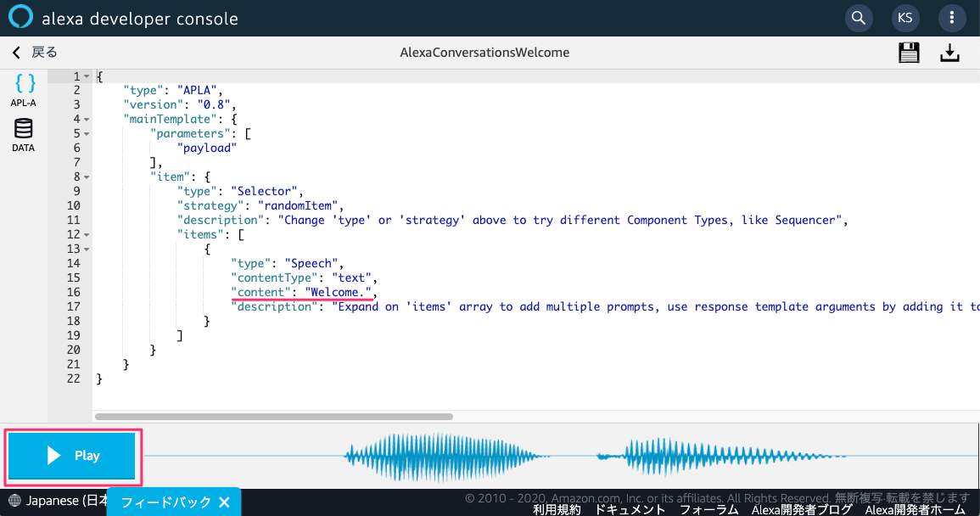Switch to the APL-A editor tab

24,90
